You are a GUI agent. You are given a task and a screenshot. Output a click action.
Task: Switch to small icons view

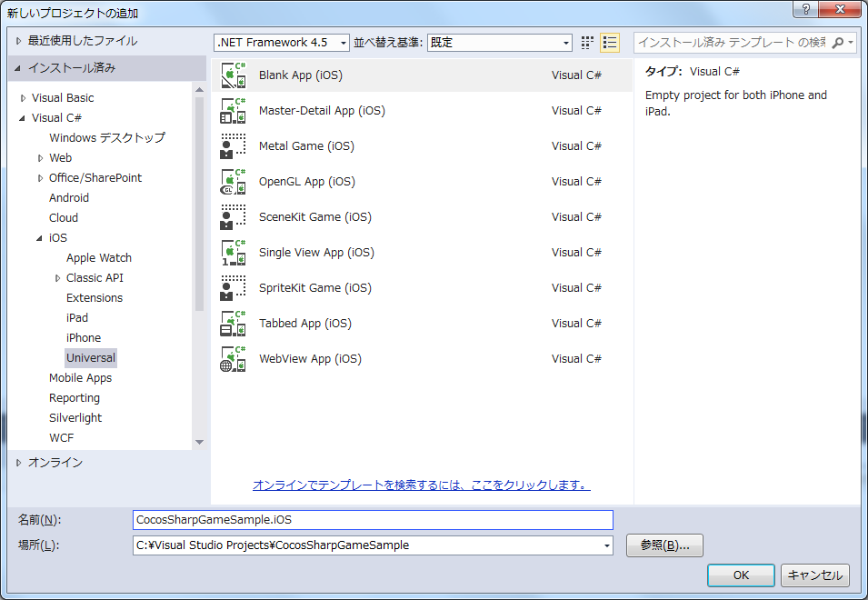(587, 43)
